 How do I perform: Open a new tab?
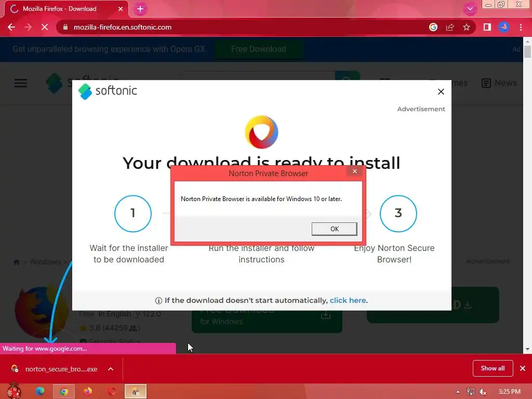(x=140, y=9)
